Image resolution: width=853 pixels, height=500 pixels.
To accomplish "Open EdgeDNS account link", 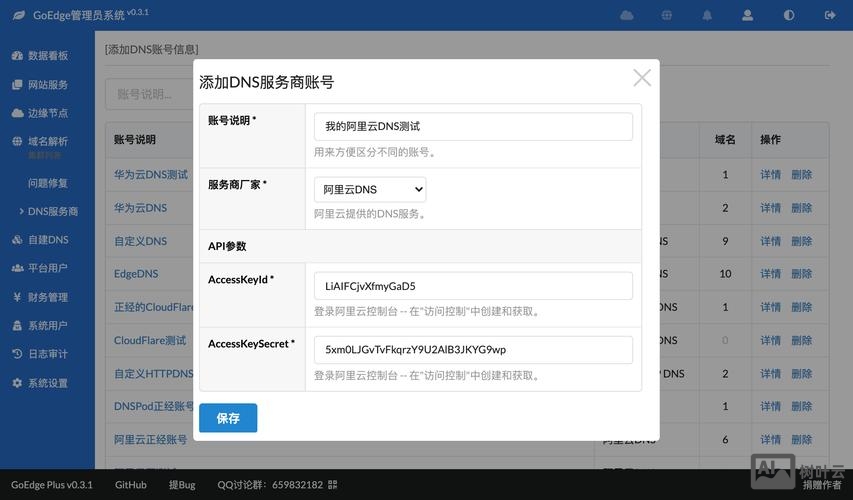I will pos(136,274).
